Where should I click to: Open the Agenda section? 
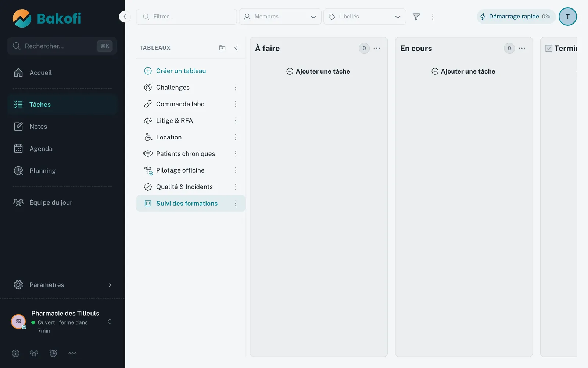pos(62,149)
